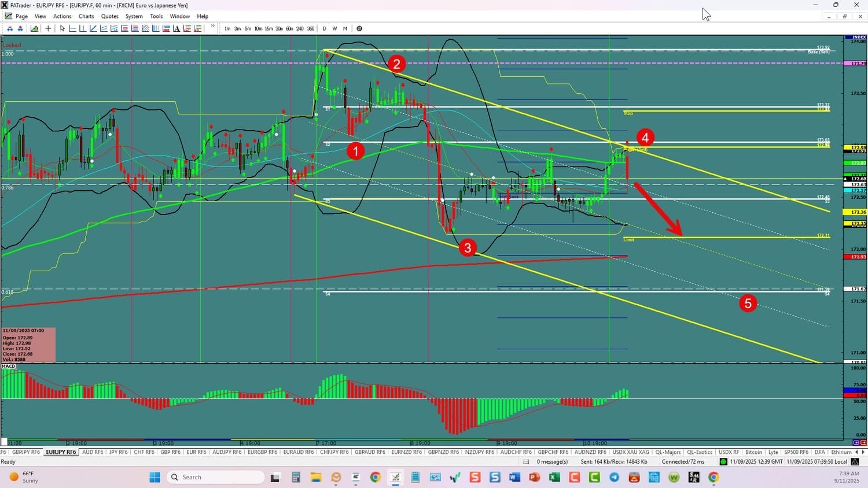
Task: Switch to the SP500 RF6 tab
Action: [796, 452]
